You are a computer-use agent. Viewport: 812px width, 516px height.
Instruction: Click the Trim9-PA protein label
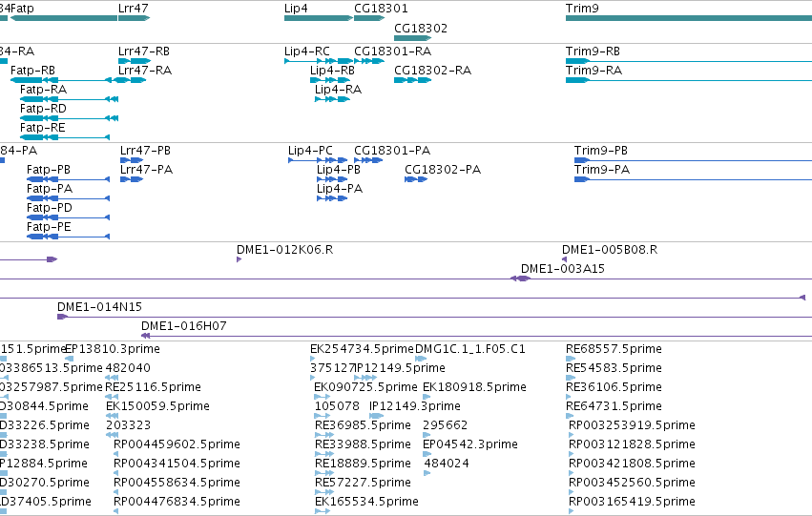click(602, 170)
